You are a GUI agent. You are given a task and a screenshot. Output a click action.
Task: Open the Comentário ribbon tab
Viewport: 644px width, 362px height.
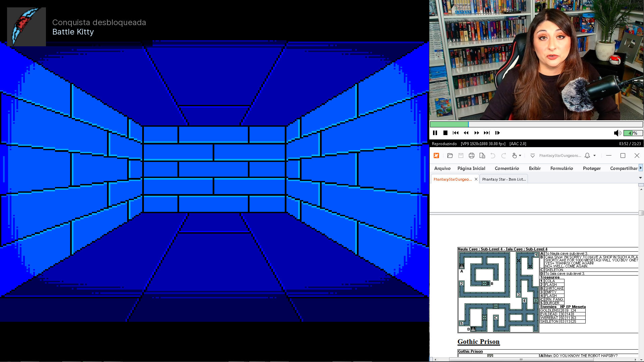(x=506, y=168)
